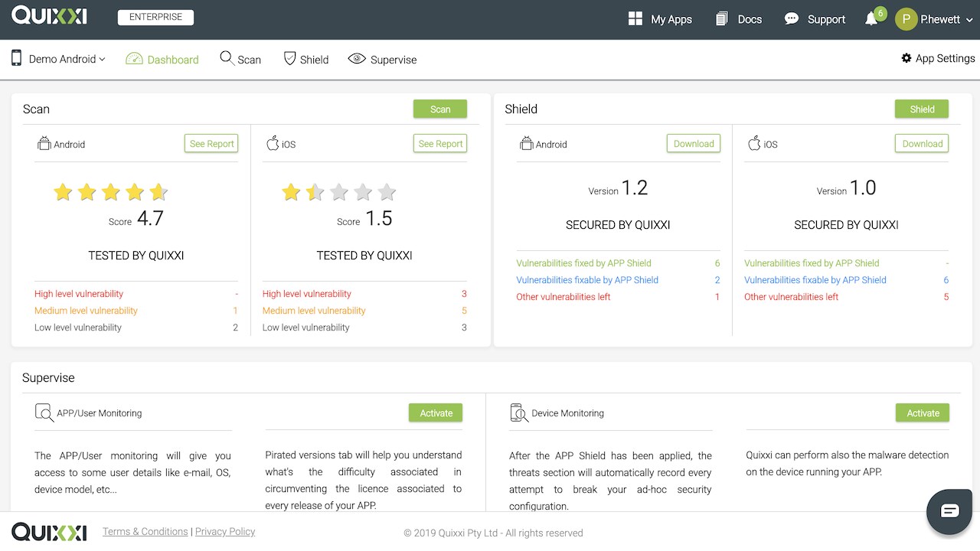Click Android Other vulnerabilities left
This screenshot has height=551, width=980.
click(x=619, y=297)
